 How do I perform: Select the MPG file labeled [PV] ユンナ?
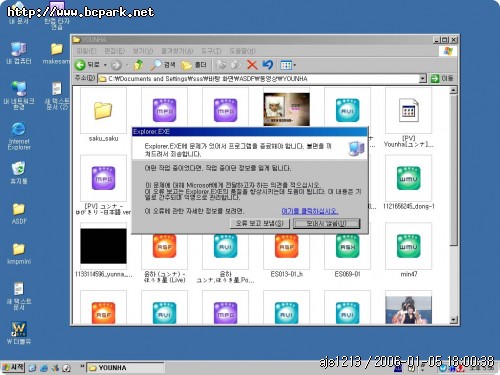103,178
